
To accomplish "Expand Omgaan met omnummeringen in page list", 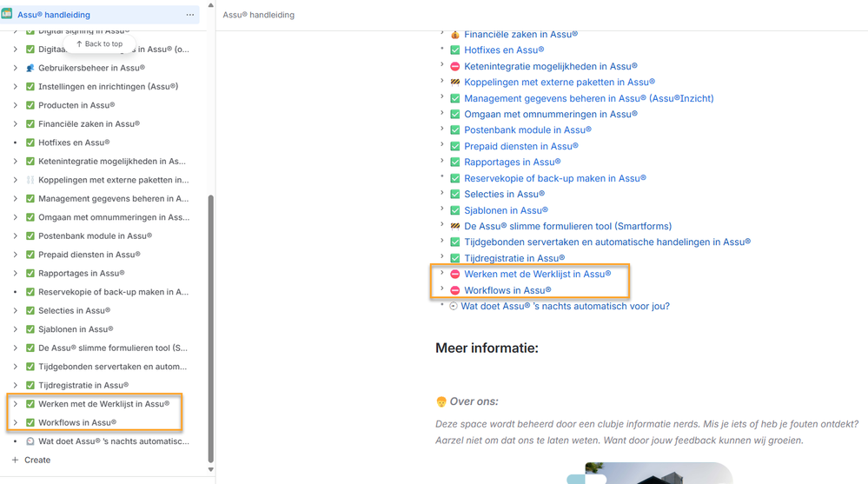I will click(x=441, y=112).
